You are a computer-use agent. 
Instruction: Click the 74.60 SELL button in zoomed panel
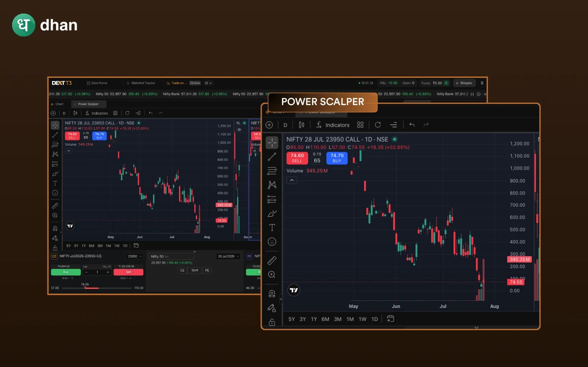(x=297, y=158)
